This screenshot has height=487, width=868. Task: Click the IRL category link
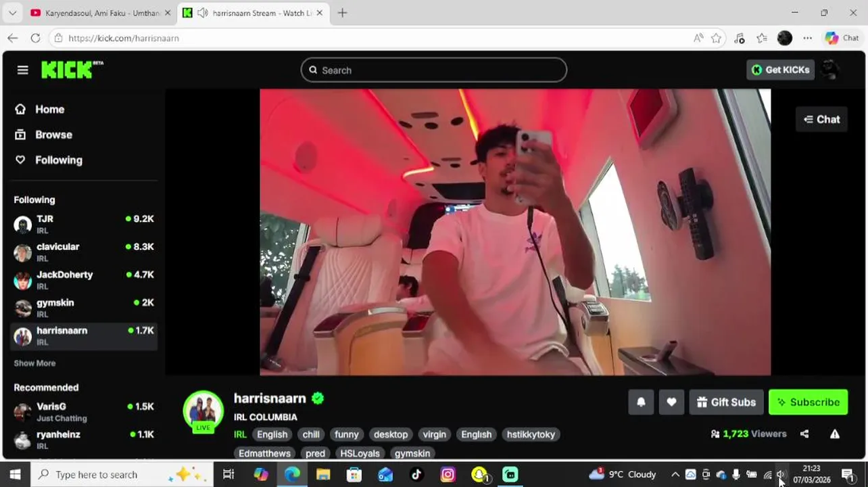tap(240, 434)
